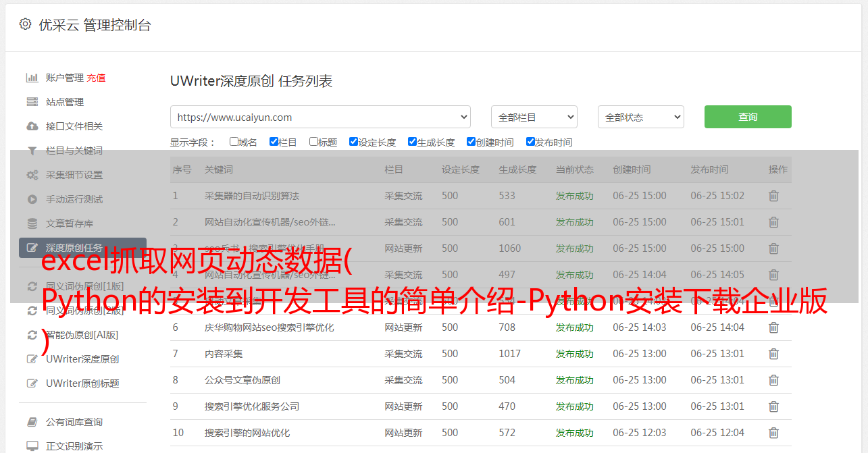Toggle the 标题 display field checkbox
The height and width of the screenshot is (453, 868).
(313, 142)
